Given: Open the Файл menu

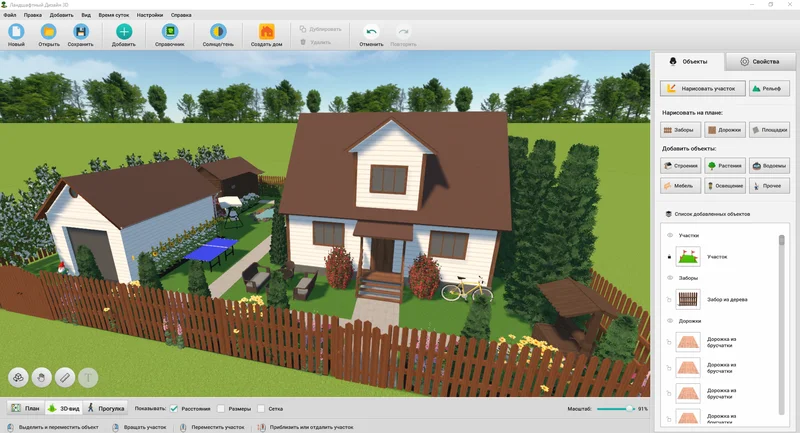Looking at the screenshot, I should (10, 15).
